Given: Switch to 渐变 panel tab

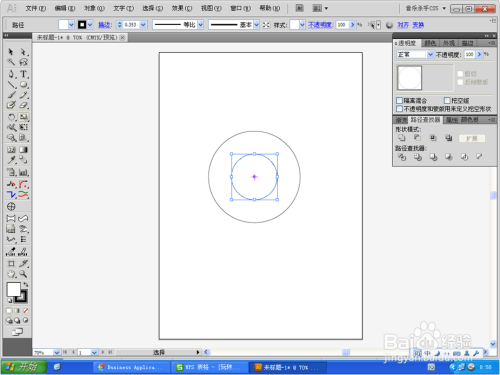Looking at the screenshot, I should click(401, 120).
